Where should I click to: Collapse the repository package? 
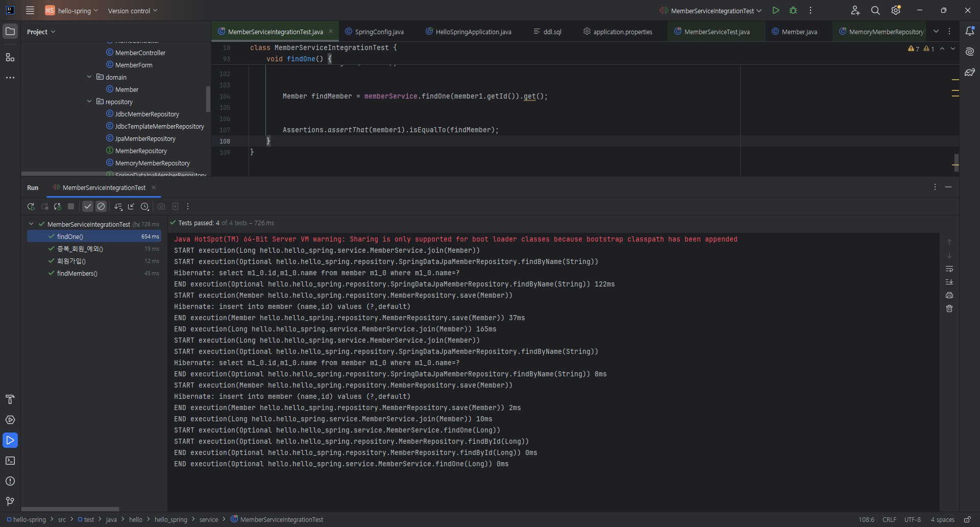pyautogui.click(x=89, y=102)
